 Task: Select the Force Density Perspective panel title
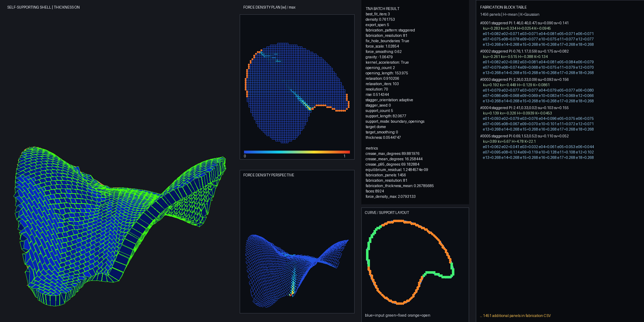coord(269,175)
